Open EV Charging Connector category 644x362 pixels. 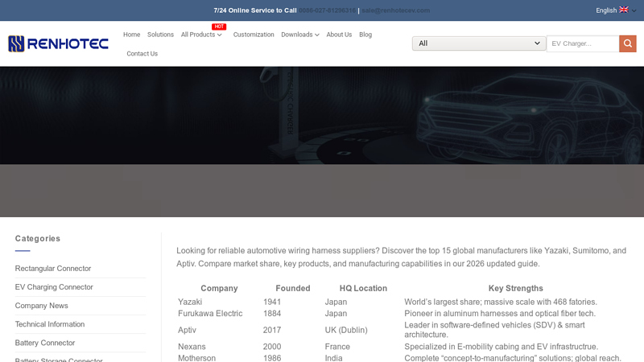pyautogui.click(x=54, y=287)
